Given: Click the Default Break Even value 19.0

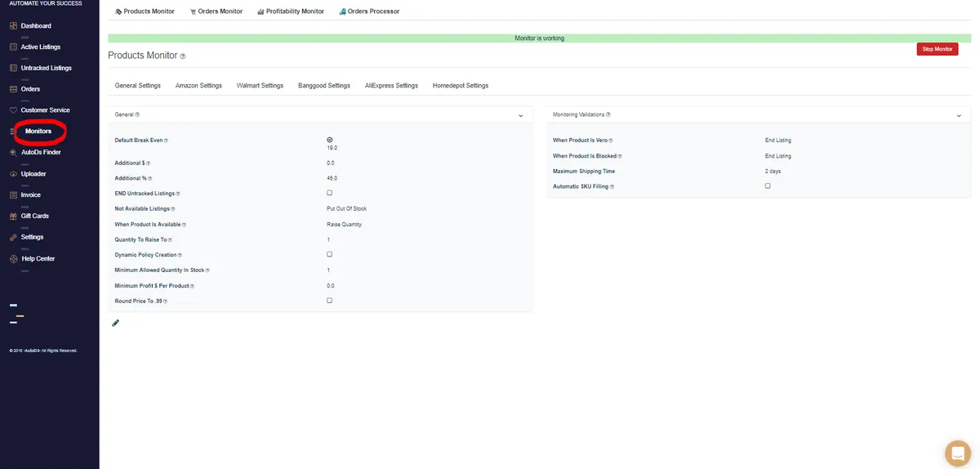Looking at the screenshot, I should (x=332, y=148).
